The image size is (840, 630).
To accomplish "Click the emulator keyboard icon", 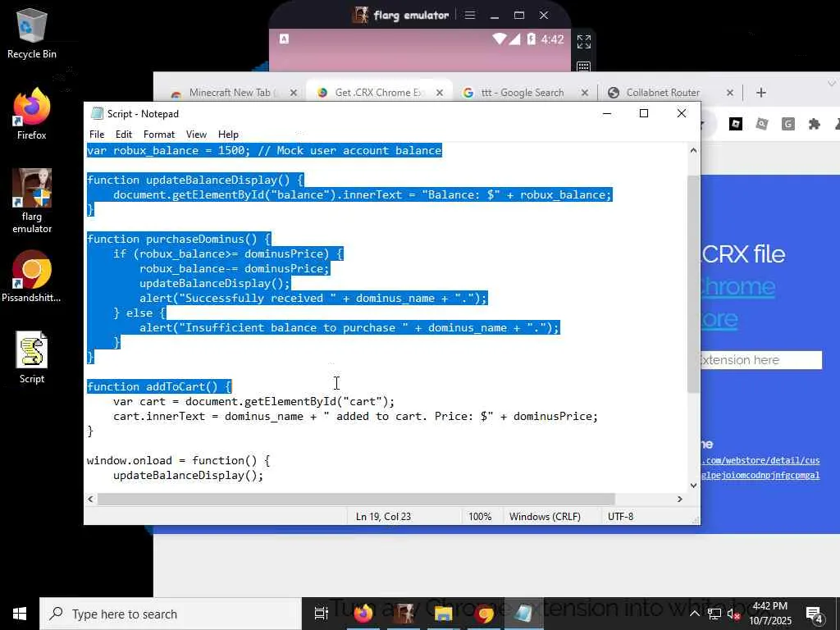I will coord(583,66).
